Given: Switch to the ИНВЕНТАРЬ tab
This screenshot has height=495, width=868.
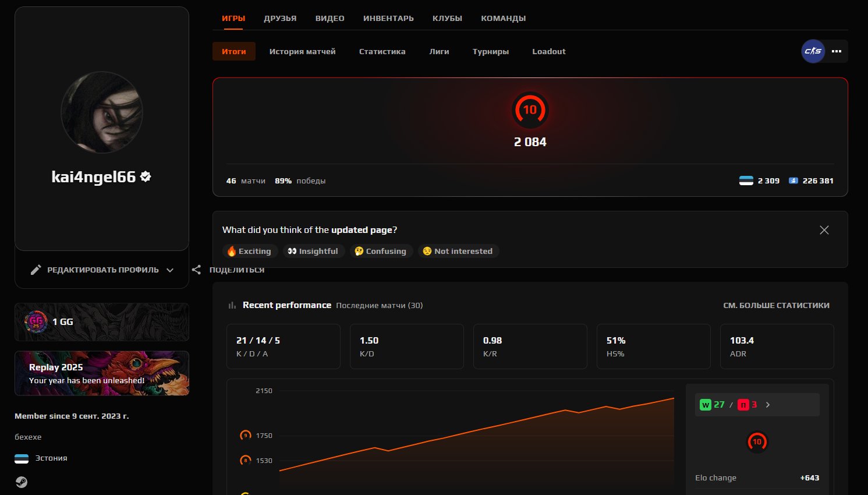Looking at the screenshot, I should pos(388,18).
